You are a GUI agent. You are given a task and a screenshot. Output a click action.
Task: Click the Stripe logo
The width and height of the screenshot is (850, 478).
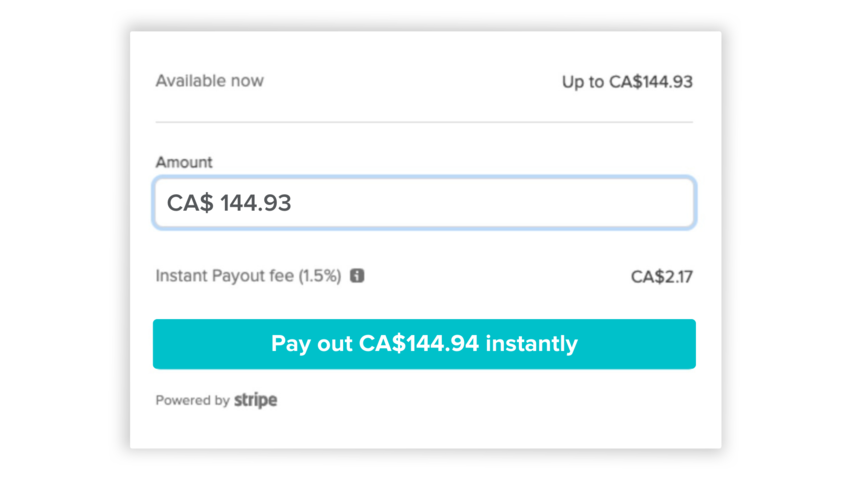coord(256,400)
